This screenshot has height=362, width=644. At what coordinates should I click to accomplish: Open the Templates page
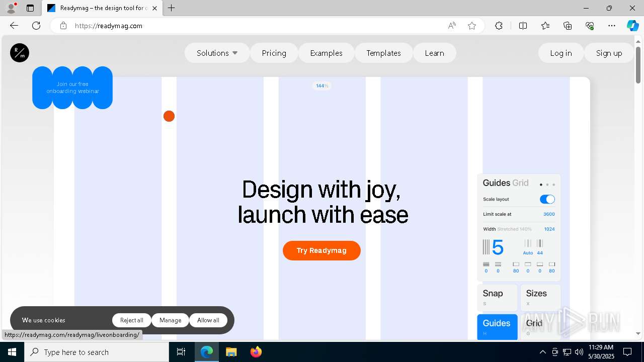click(384, 53)
